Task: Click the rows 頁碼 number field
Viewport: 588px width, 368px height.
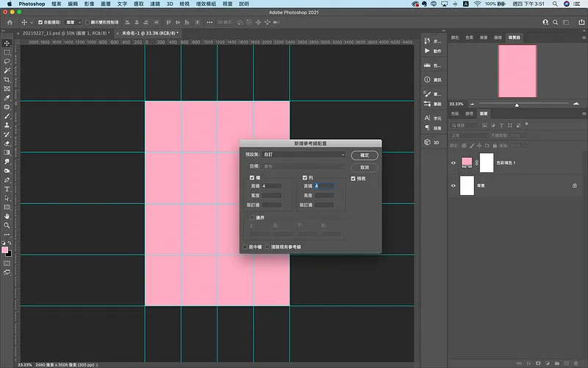Action: [324, 186]
